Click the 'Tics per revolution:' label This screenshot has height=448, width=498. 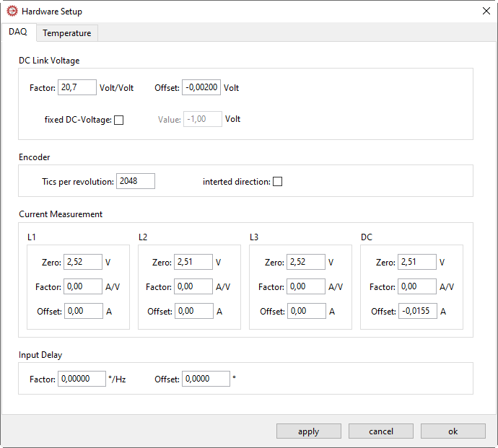click(x=78, y=182)
